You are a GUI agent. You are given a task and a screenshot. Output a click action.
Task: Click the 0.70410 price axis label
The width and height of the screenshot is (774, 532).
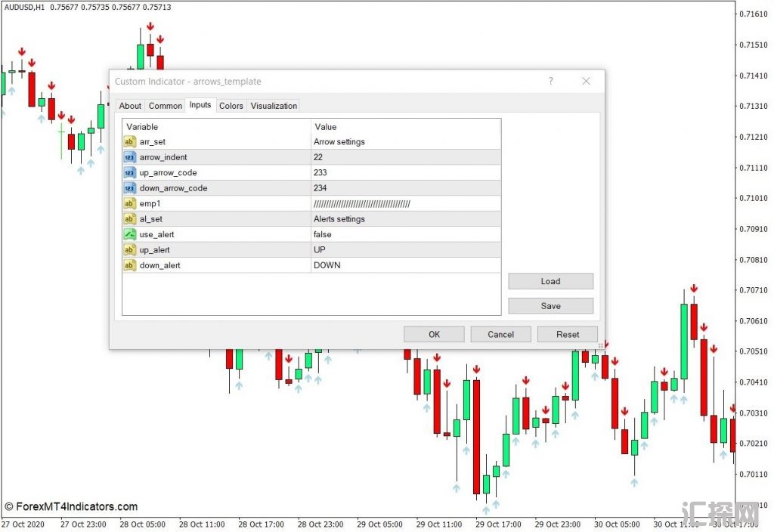coord(754,382)
